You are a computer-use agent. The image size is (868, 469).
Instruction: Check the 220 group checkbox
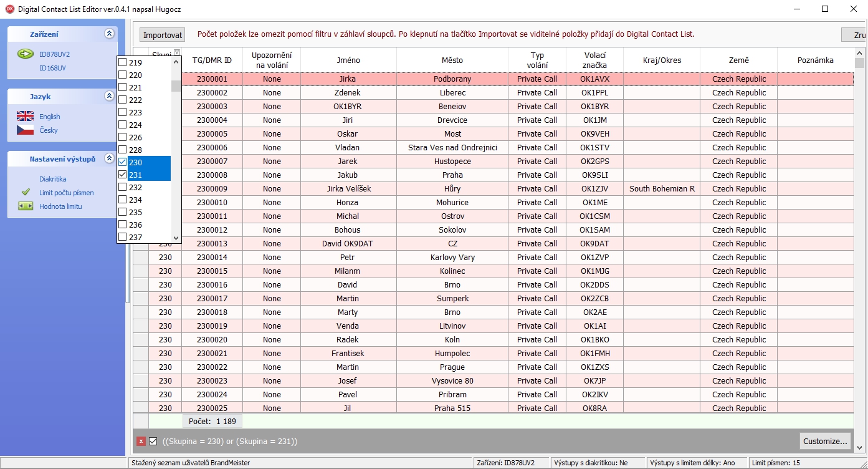(123, 75)
